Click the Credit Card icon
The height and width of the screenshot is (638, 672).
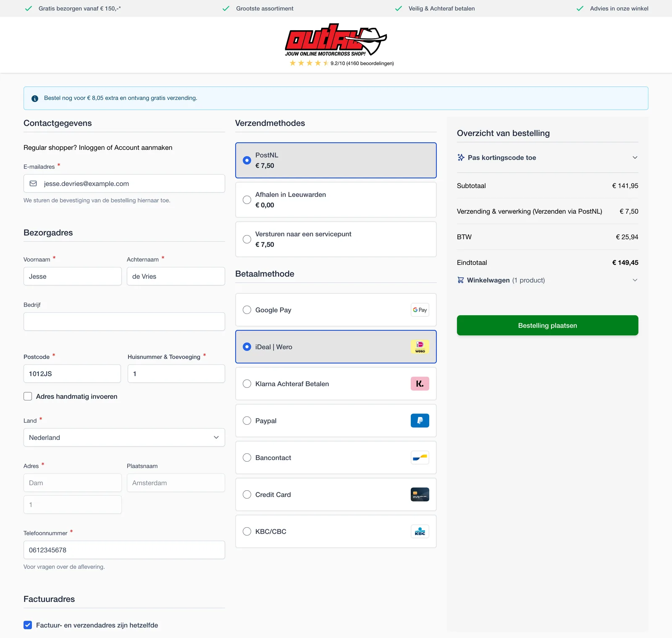point(420,494)
